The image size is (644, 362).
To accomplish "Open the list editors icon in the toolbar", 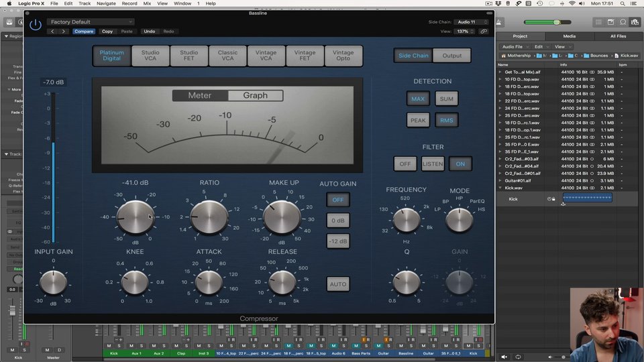I will [x=598, y=22].
